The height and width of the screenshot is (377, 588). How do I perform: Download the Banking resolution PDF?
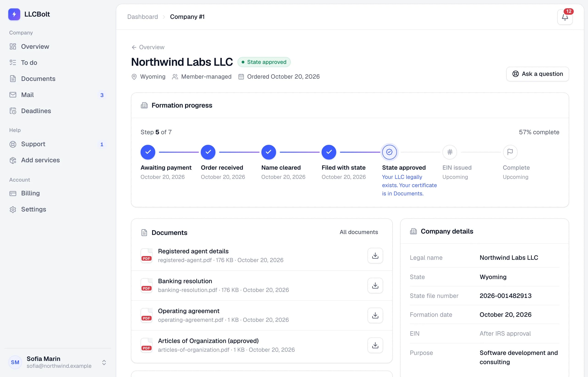pyautogui.click(x=375, y=286)
